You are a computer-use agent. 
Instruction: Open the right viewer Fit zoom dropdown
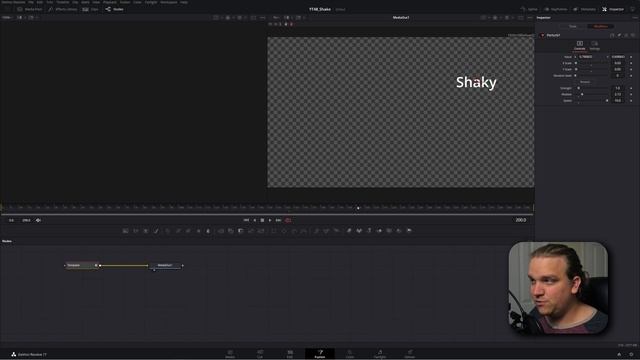click(x=276, y=18)
